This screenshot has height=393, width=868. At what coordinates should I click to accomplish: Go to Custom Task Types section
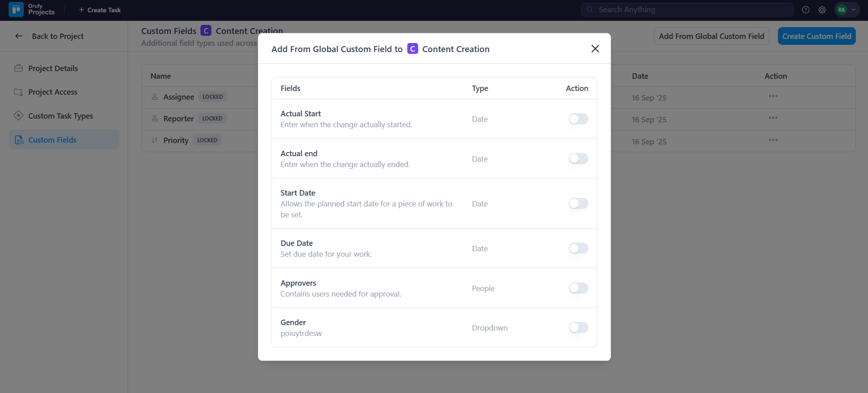[61, 116]
